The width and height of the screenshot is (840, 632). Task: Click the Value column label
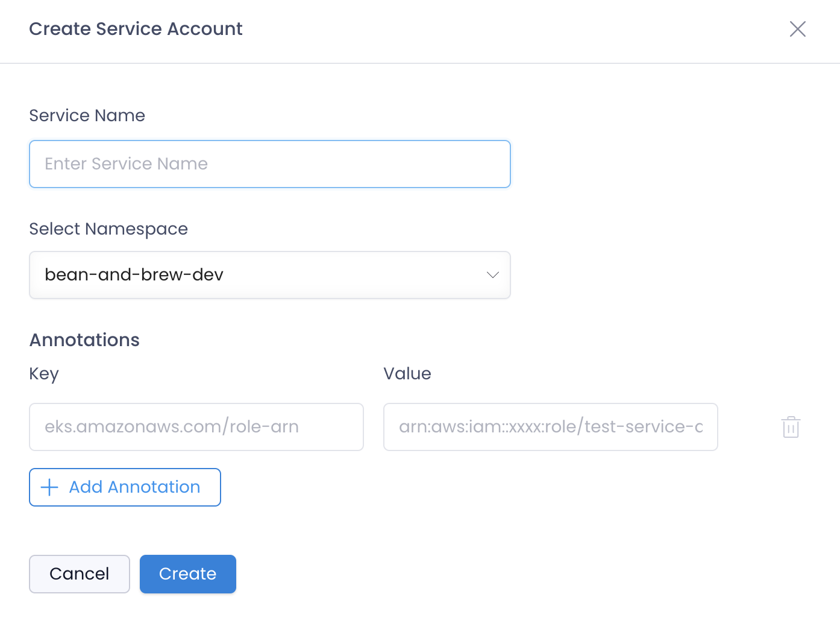pos(407,374)
